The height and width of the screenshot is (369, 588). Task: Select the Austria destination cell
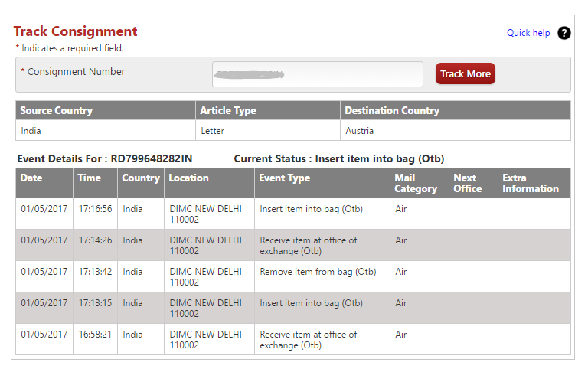pos(360,131)
